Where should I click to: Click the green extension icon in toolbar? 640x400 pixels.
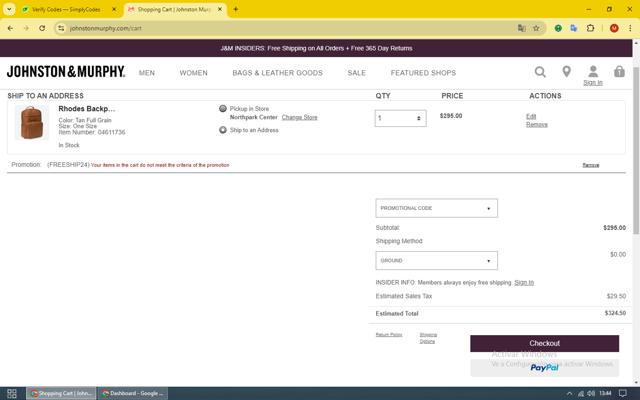click(558, 28)
